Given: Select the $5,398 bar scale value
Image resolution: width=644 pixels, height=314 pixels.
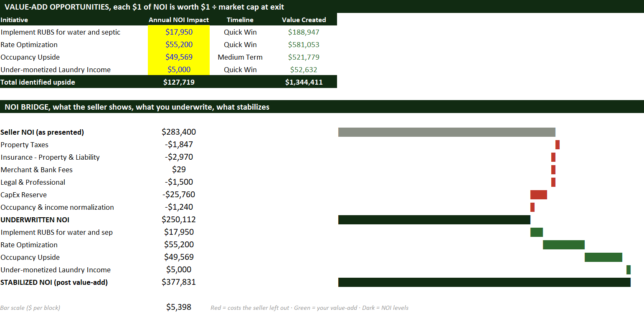Looking at the screenshot, I should click(179, 307).
